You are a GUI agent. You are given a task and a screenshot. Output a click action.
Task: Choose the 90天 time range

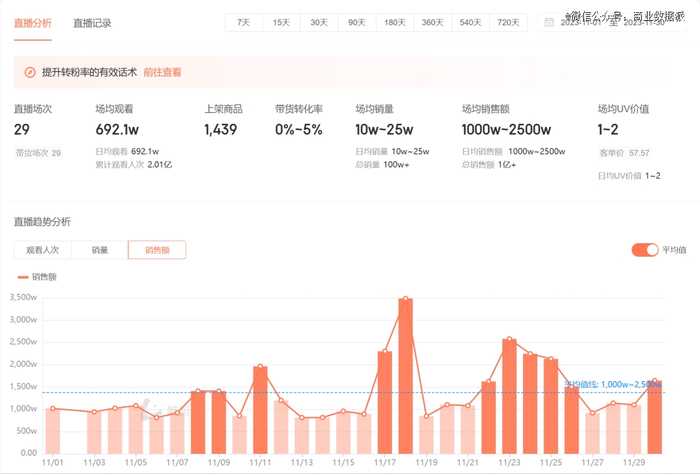click(357, 22)
